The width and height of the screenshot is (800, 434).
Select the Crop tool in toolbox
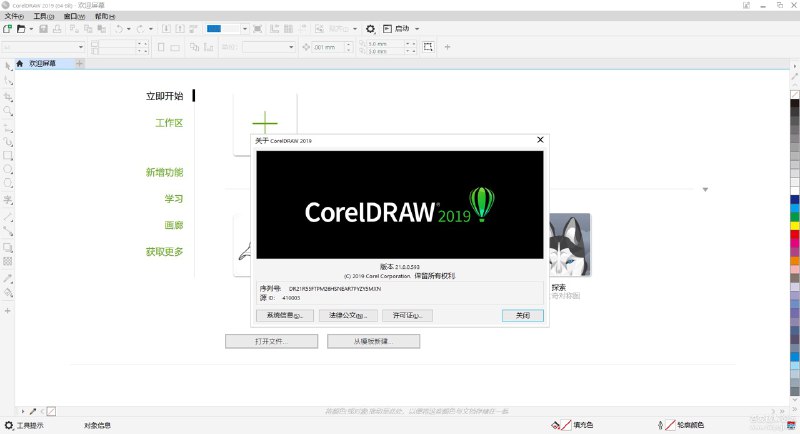click(8, 97)
